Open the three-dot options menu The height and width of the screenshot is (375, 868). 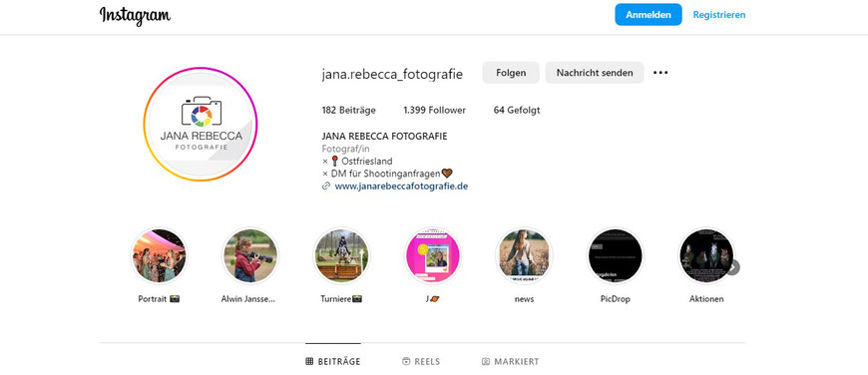(660, 73)
